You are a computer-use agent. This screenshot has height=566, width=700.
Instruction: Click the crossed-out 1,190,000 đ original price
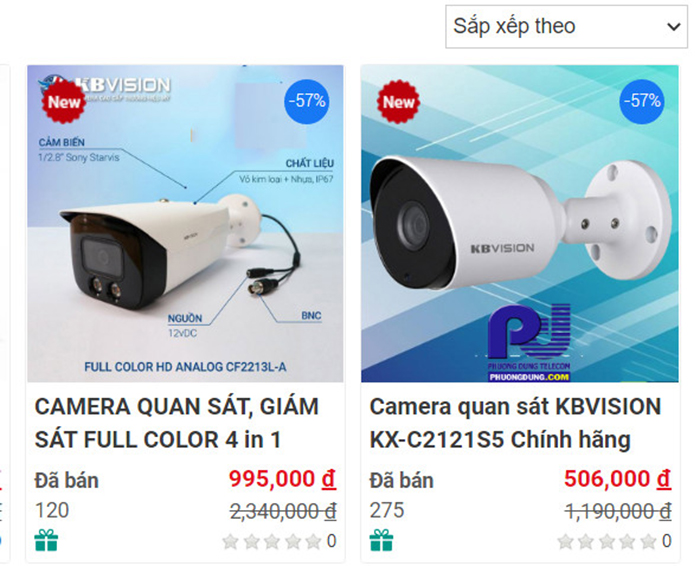click(x=618, y=511)
